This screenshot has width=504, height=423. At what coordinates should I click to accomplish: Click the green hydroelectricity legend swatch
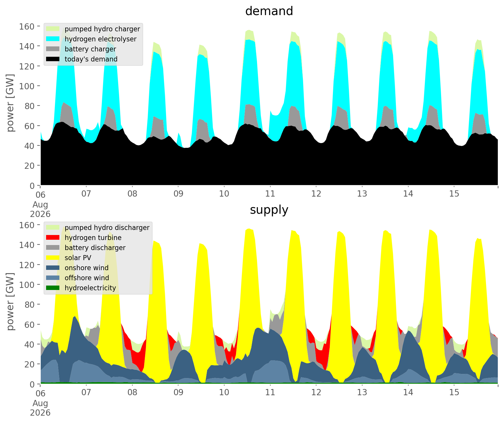tap(53, 288)
